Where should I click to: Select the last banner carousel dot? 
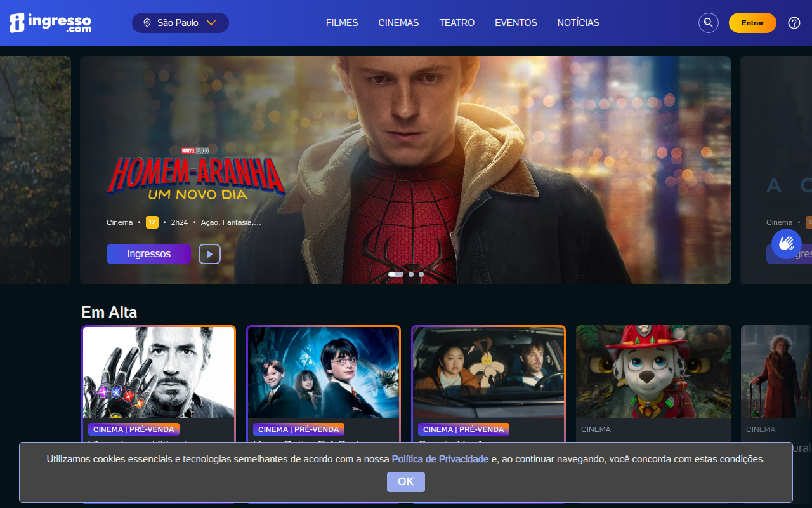tap(421, 274)
